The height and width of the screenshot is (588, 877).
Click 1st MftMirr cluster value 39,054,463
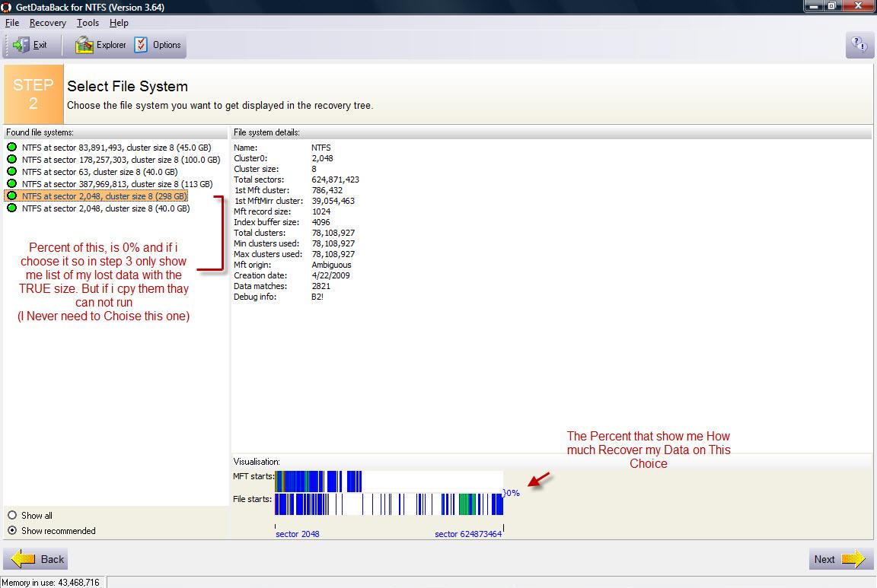pos(333,201)
